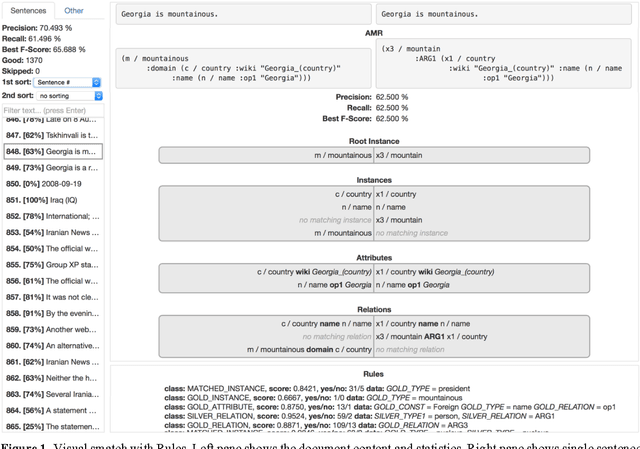Select sentence 858 By the evening
This screenshot has width=640, height=449.
[x=51, y=313]
